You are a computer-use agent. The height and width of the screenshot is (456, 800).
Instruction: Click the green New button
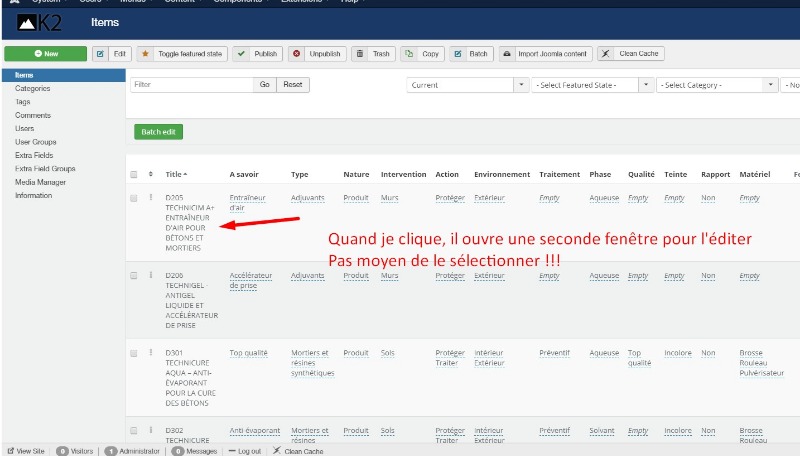point(45,54)
